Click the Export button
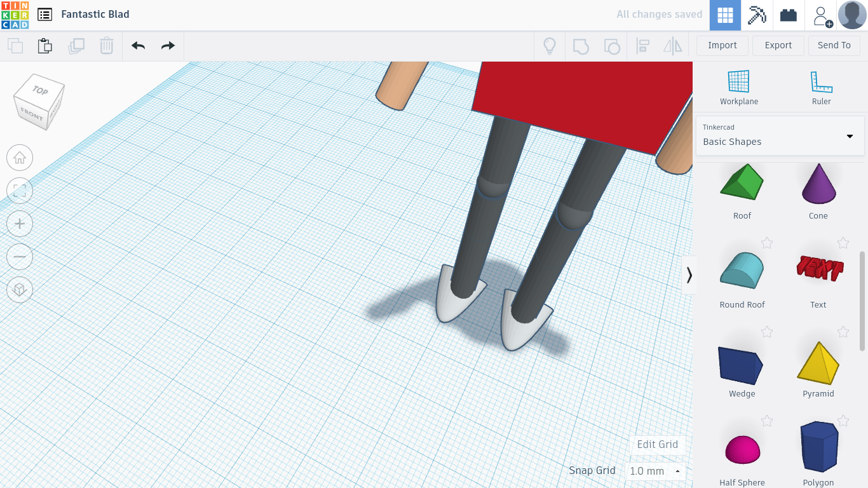 [x=778, y=45]
